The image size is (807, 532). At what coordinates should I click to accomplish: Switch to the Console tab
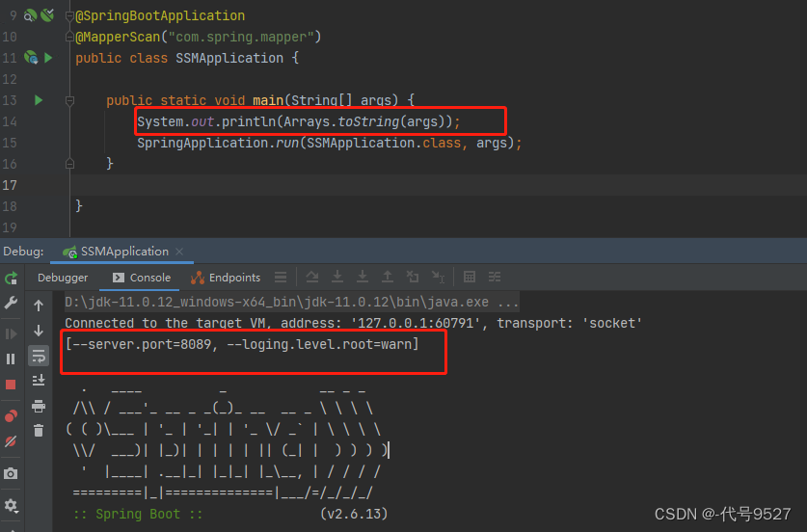(142, 278)
